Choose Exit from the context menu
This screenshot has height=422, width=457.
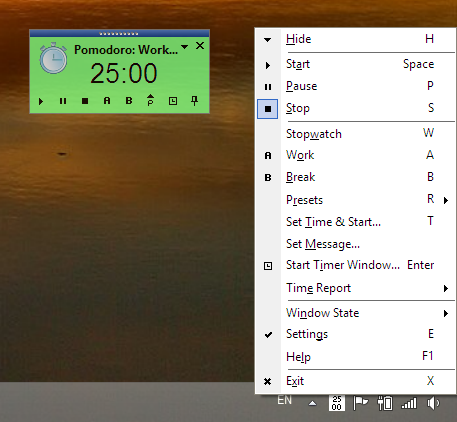[356, 381]
